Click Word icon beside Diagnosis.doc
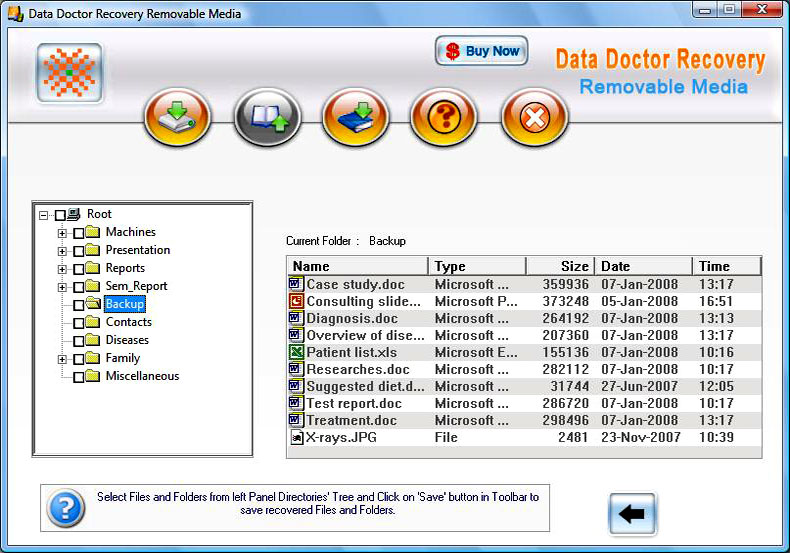The width and height of the screenshot is (790, 553). point(296,318)
